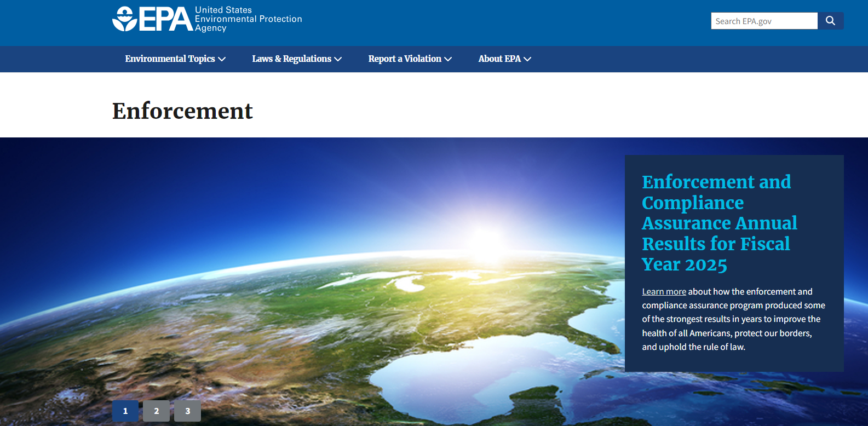Click the chevron beside Environmental Topics
This screenshot has width=868, height=426.
tap(222, 59)
